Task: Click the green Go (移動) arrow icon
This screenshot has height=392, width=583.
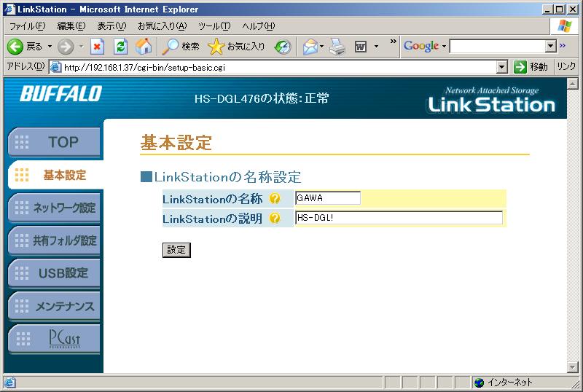Action: pos(520,67)
